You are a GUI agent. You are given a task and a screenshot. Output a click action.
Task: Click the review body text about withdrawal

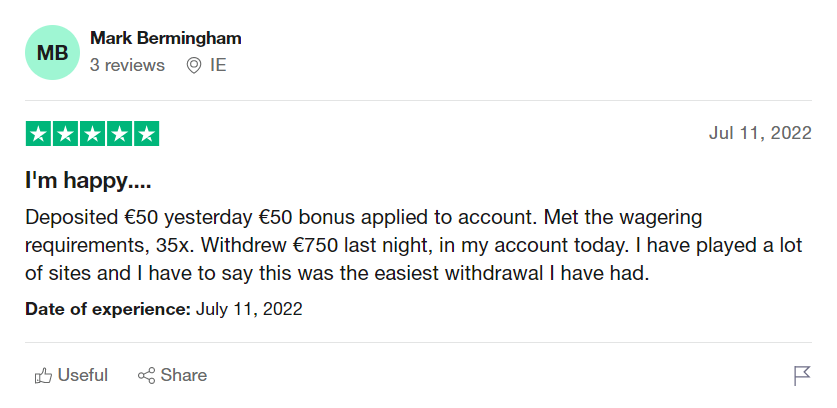[414, 246]
